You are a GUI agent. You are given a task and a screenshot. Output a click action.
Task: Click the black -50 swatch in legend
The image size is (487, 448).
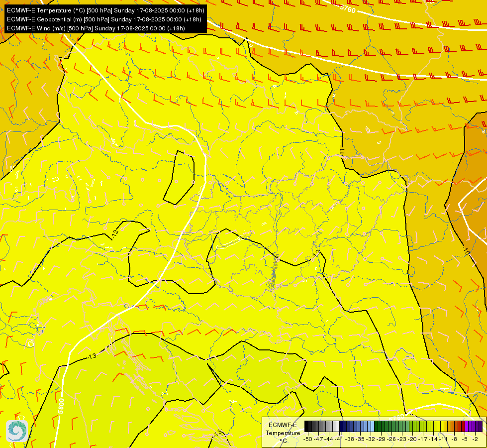point(306,426)
